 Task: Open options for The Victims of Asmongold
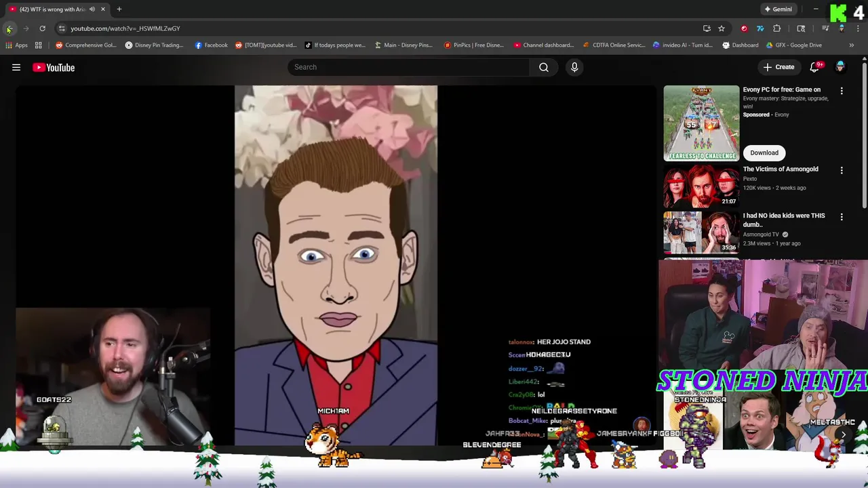842,171
